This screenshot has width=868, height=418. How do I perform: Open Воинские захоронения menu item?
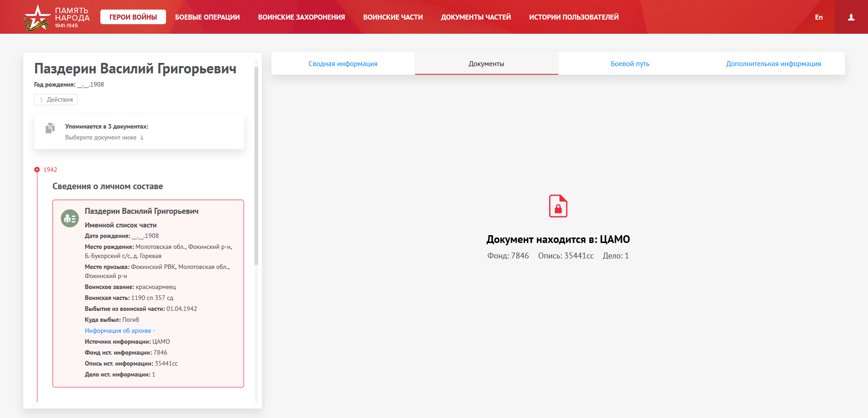point(301,17)
